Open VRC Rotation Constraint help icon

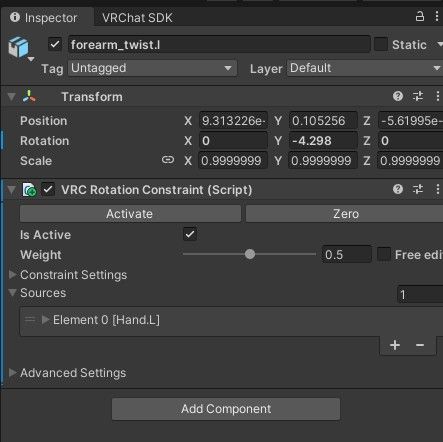click(398, 190)
